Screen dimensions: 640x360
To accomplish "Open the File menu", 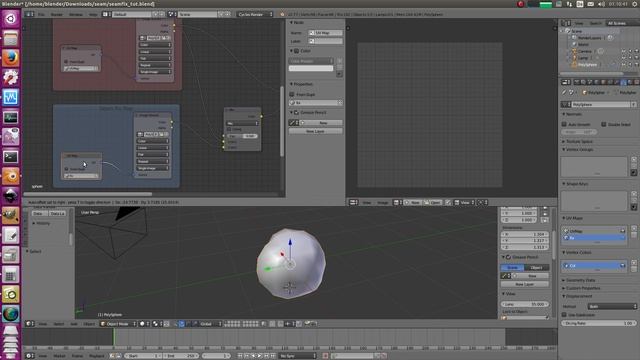I will pyautogui.click(x=41, y=14).
